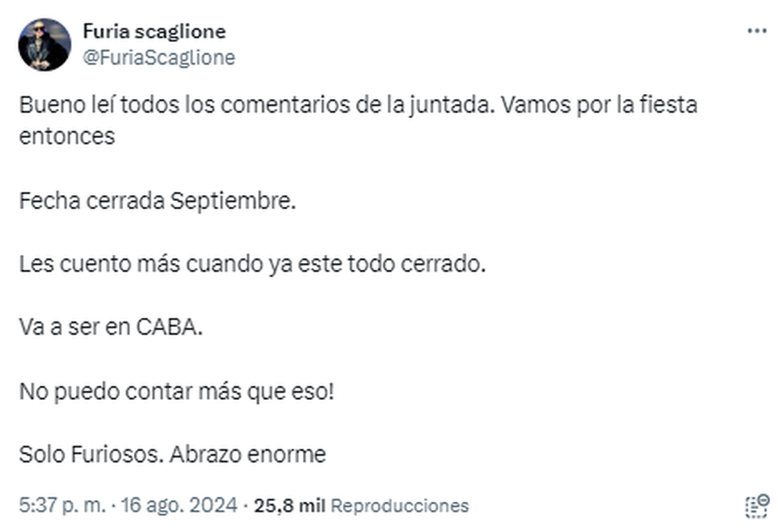Click the 25,8 mil view count
The height and width of the screenshot is (532, 778).
pos(290,505)
